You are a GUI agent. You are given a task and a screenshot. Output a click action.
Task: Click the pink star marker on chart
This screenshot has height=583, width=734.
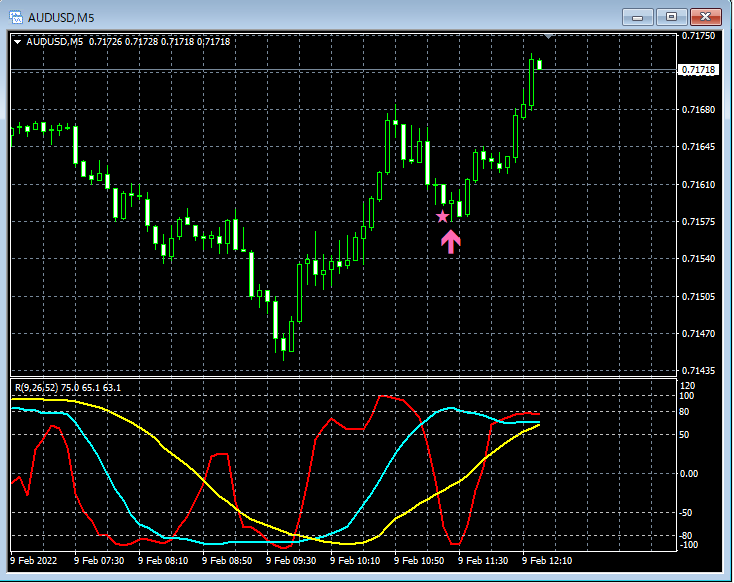point(442,216)
